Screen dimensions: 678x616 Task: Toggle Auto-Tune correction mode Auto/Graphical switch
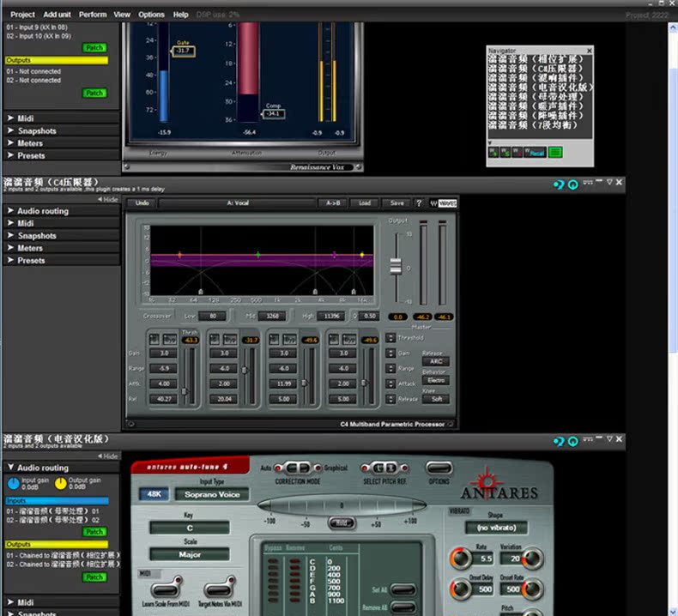point(298,468)
